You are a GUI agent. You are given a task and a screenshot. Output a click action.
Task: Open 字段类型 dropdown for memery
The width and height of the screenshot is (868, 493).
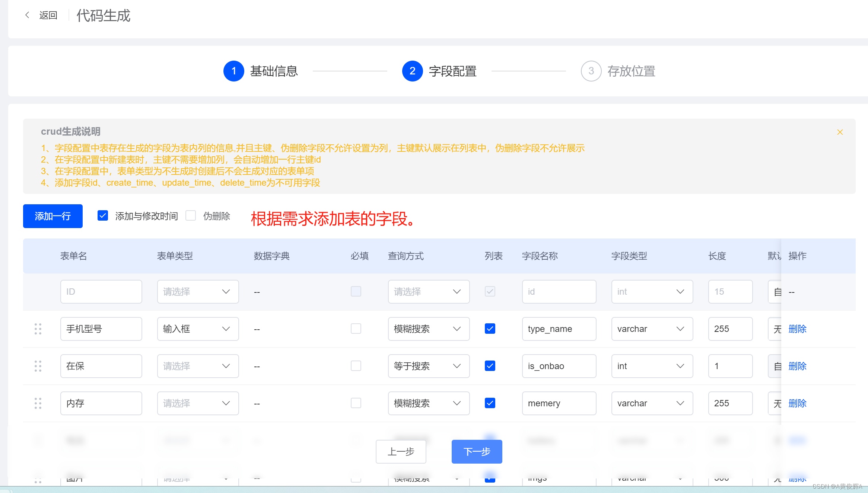(652, 403)
